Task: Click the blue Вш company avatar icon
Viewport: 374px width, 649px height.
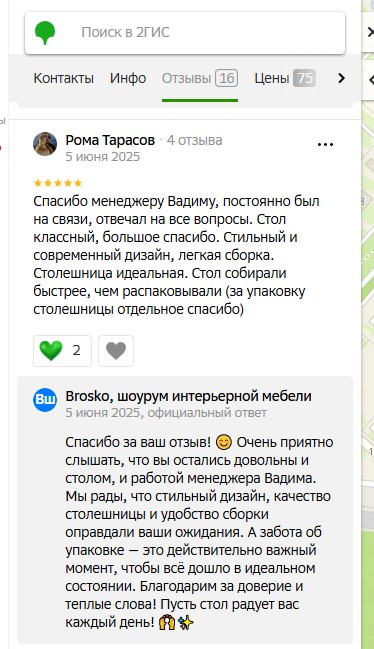Action: 45,399
